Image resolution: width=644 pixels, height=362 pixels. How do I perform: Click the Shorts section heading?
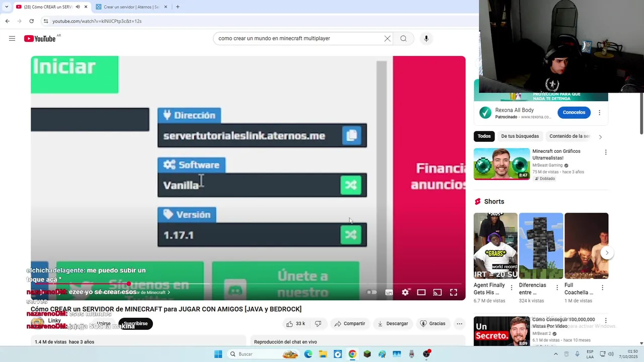point(494,202)
